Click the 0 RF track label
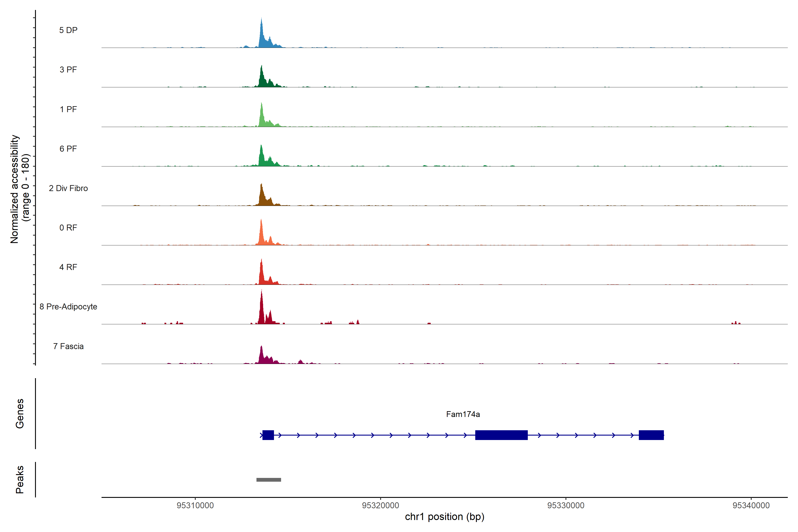This screenshot has width=798, height=532. pos(68,228)
